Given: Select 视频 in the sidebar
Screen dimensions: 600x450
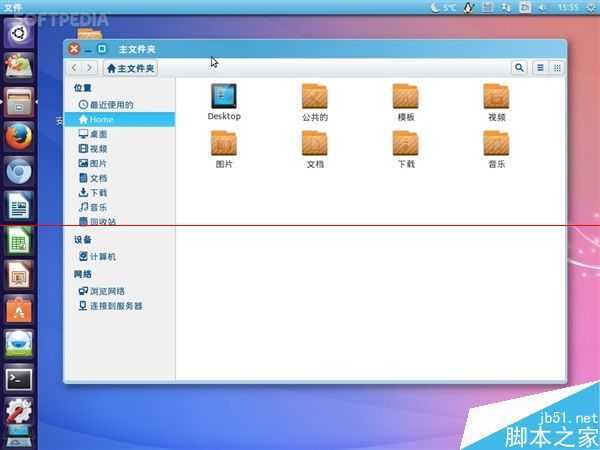Looking at the screenshot, I should pyautogui.click(x=119, y=148).
